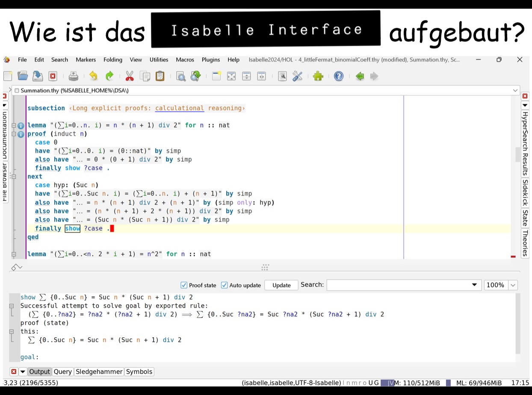The width and height of the screenshot is (532, 395).
Task: Click the Unsplit view icon
Action: click(231, 77)
